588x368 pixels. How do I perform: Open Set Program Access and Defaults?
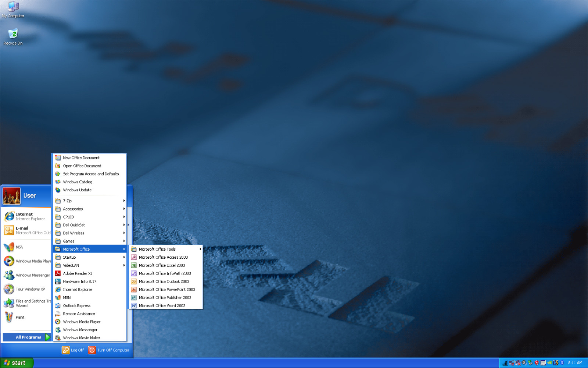click(90, 174)
